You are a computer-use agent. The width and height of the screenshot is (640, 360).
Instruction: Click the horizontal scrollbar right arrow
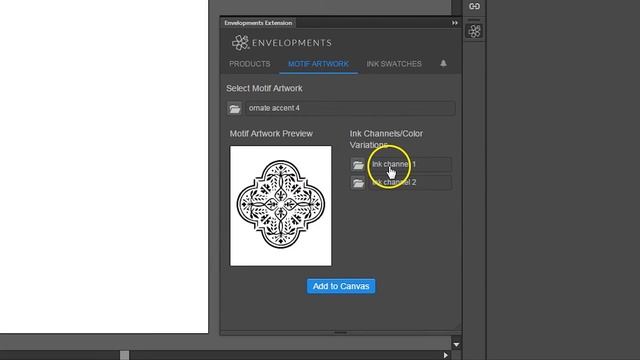click(446, 356)
